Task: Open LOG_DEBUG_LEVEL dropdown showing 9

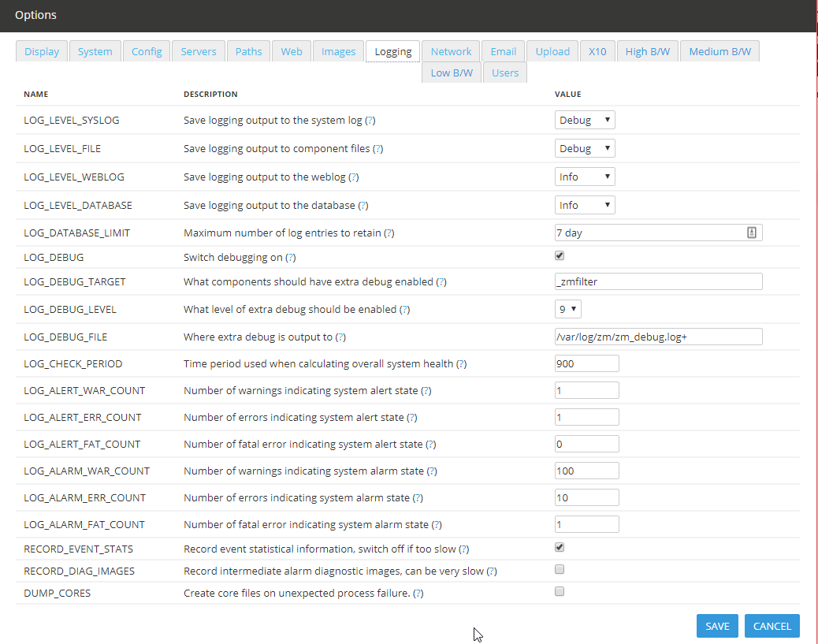Action: (567, 309)
